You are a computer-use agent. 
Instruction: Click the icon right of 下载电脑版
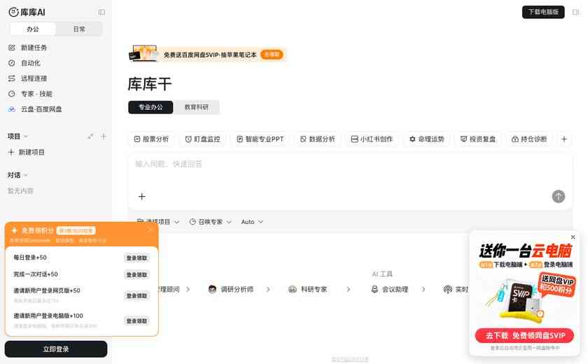[x=575, y=12]
